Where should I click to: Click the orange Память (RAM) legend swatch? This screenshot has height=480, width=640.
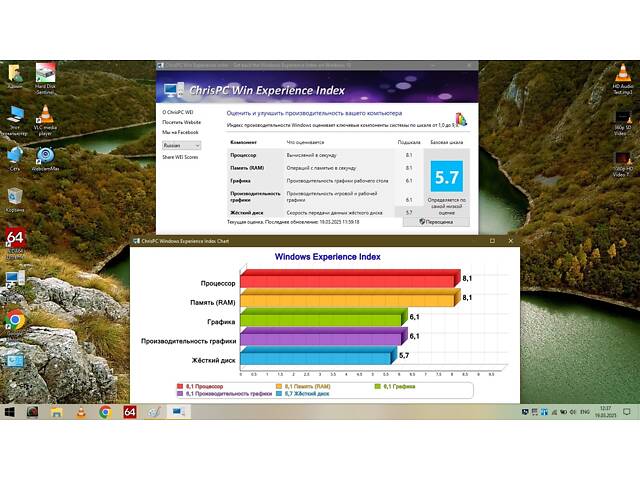tap(279, 386)
